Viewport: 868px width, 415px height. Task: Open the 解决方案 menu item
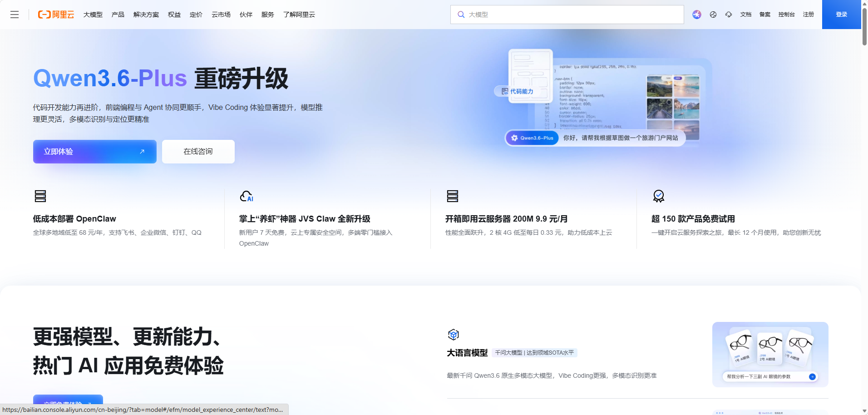click(x=146, y=15)
